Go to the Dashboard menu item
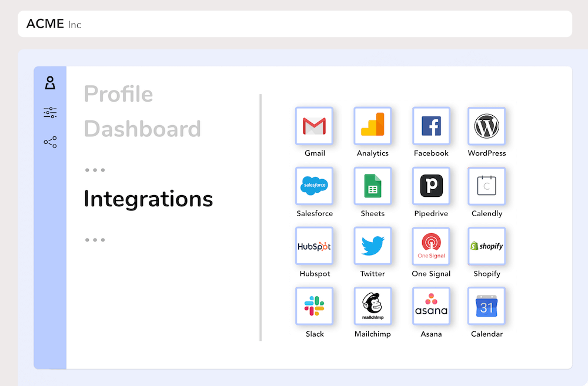 click(x=142, y=129)
